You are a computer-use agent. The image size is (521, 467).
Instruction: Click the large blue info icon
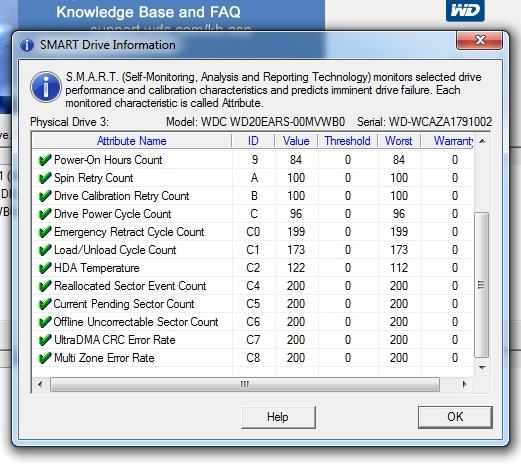pyautogui.click(x=46, y=87)
